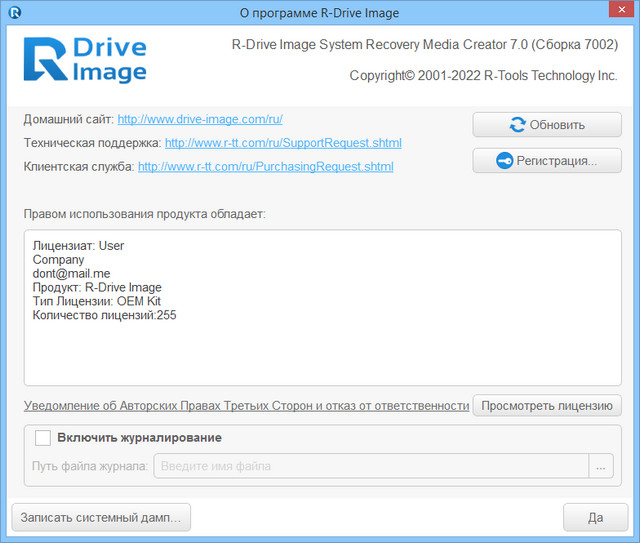This screenshot has height=543, width=640.
Task: Click the Количество лицензий:255 line
Action: pyautogui.click(x=104, y=315)
